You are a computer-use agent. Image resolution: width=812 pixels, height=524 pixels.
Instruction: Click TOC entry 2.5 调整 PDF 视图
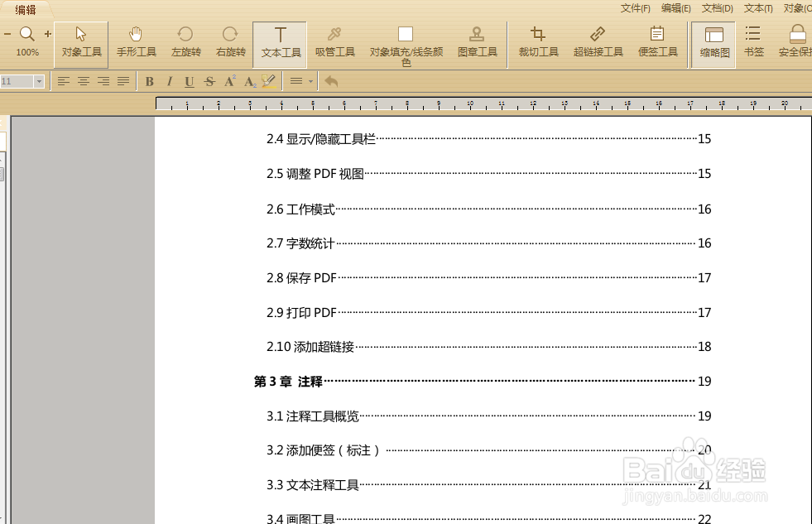(x=315, y=174)
